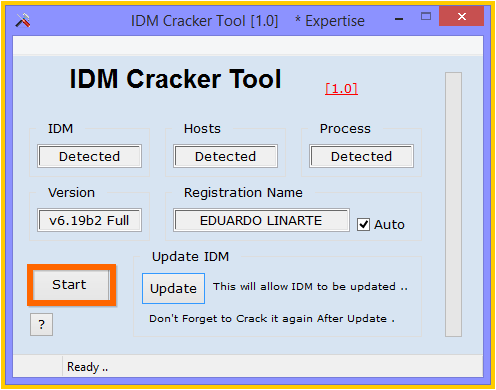Click the 'Process' group label
Image resolution: width=496 pixels, height=390 pixels.
(x=345, y=129)
